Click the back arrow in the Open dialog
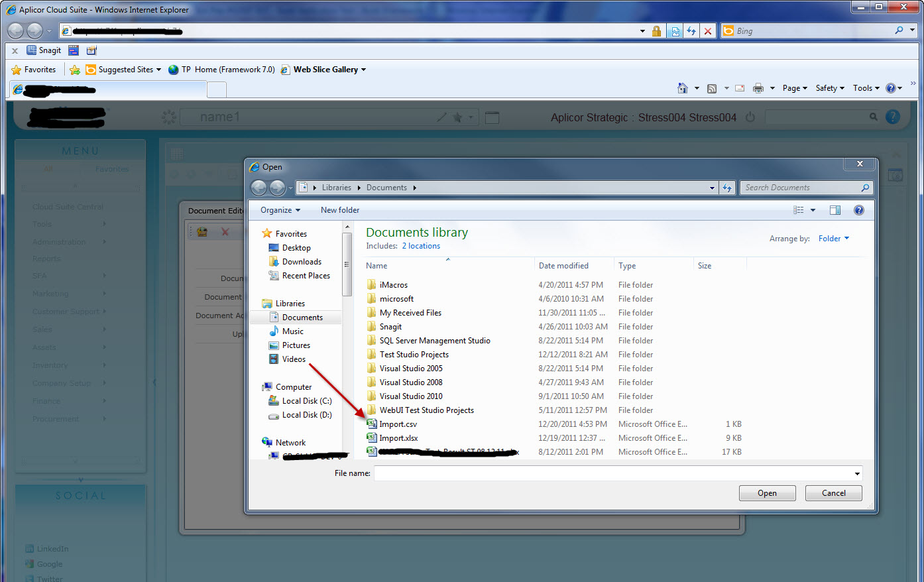This screenshot has width=924, height=582. 259,188
